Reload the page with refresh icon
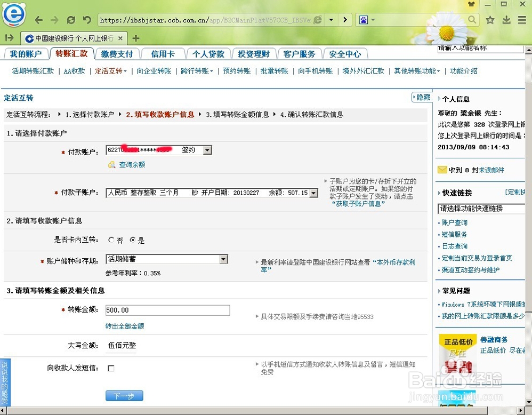532x415 pixels. click(x=71, y=20)
